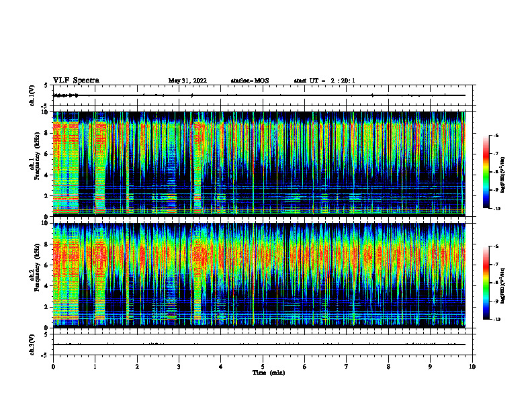
Task: Select the date text "May 31, 2022"
Action: click(187, 81)
